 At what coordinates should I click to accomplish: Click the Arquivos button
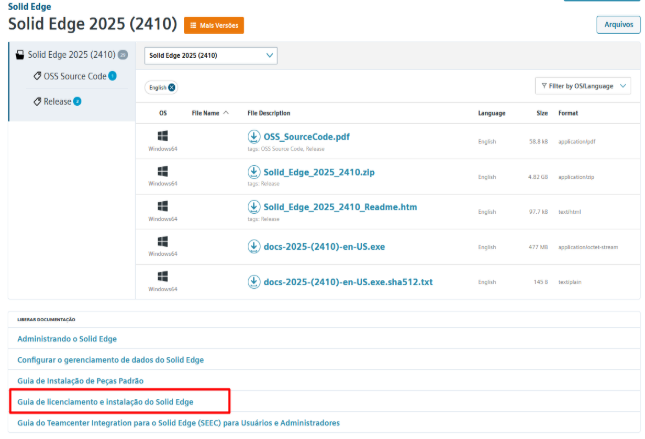click(x=617, y=24)
